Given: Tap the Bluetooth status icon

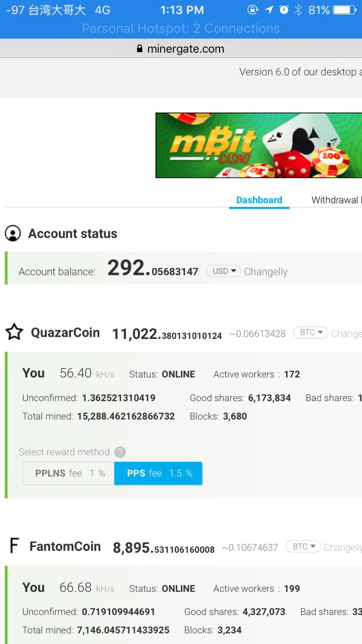Looking at the screenshot, I should pyautogui.click(x=298, y=10).
